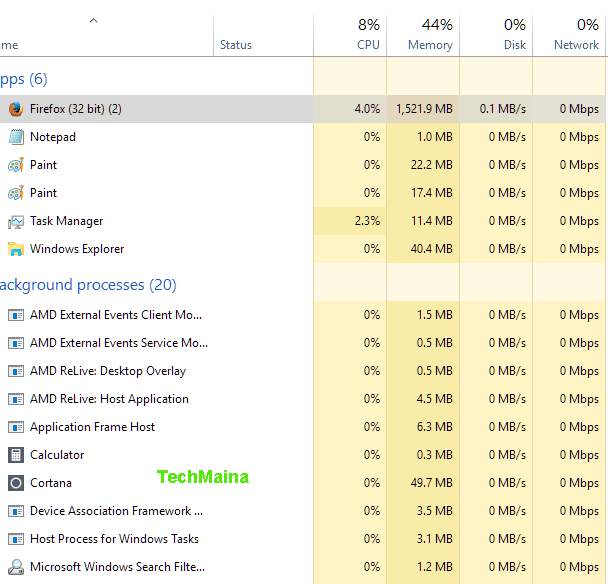Click the Calculator process icon
This screenshot has height=584, width=608.
click(16, 455)
